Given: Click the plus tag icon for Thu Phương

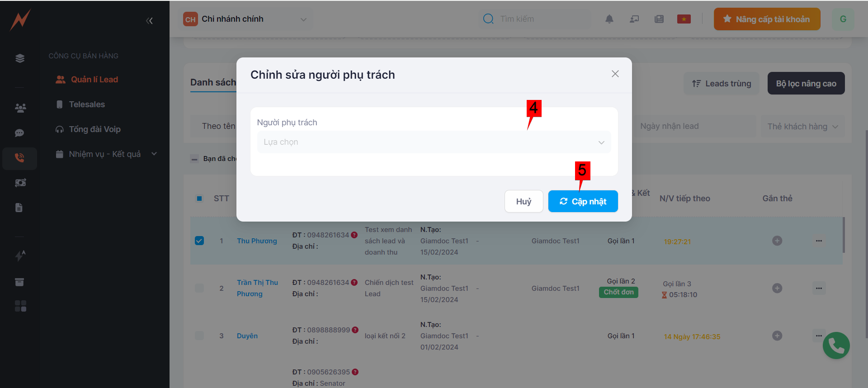Looking at the screenshot, I should click(777, 241).
